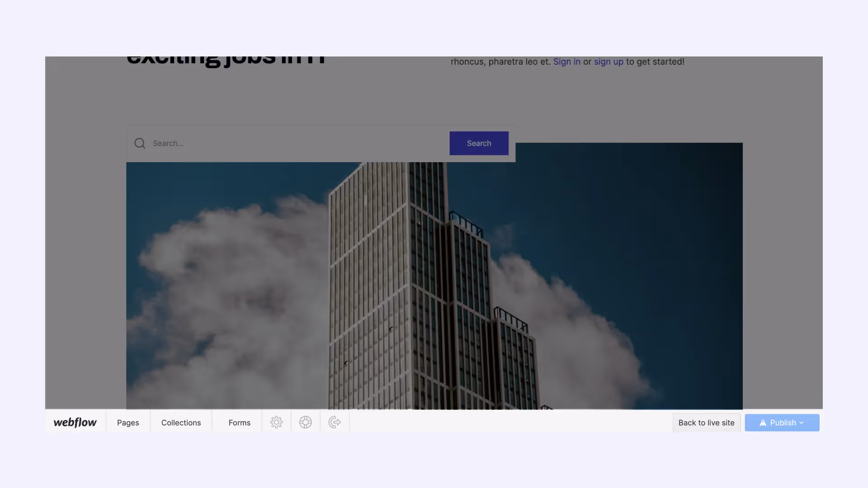Viewport: 868px width, 488px height.
Task: Switch to the Forms tab
Action: coord(239,422)
